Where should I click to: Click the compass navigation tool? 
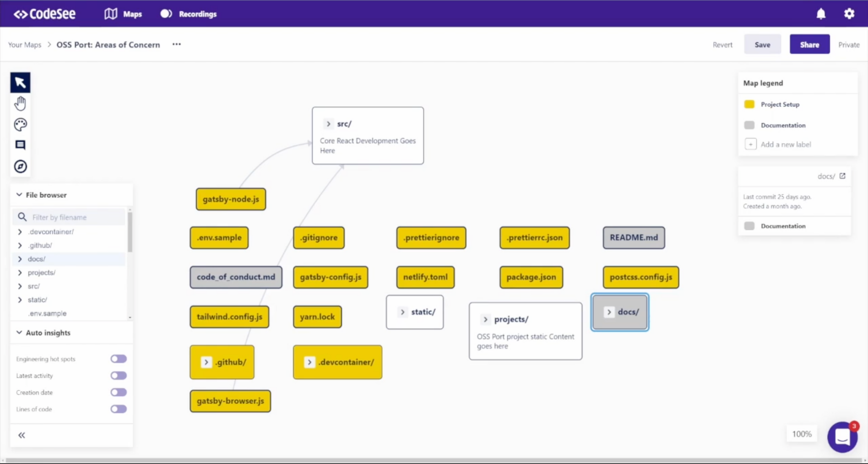click(20, 166)
